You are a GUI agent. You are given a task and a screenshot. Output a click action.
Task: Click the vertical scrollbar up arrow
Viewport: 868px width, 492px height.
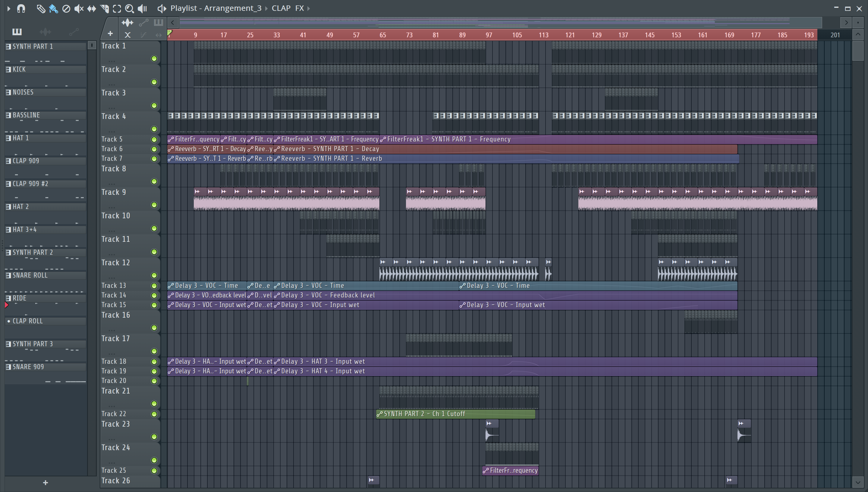(x=857, y=35)
